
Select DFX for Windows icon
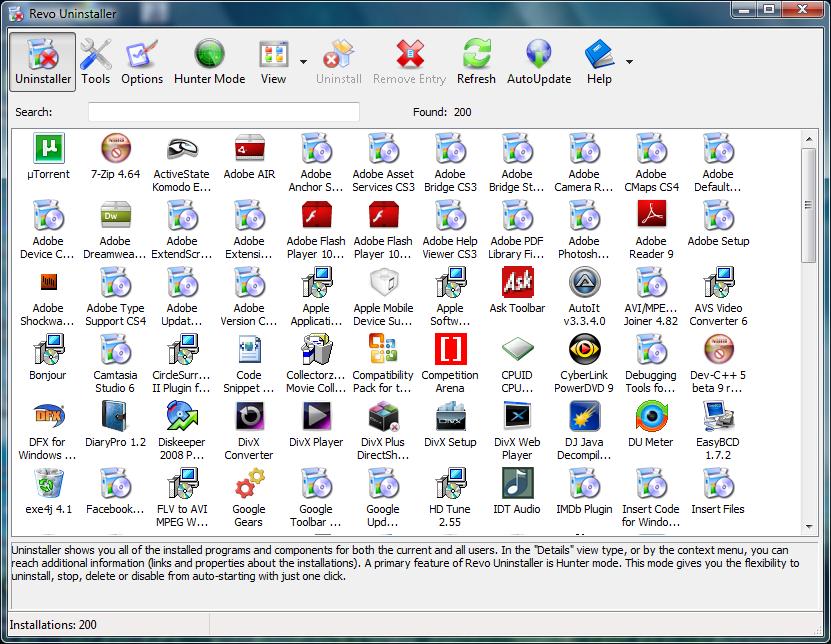48,417
